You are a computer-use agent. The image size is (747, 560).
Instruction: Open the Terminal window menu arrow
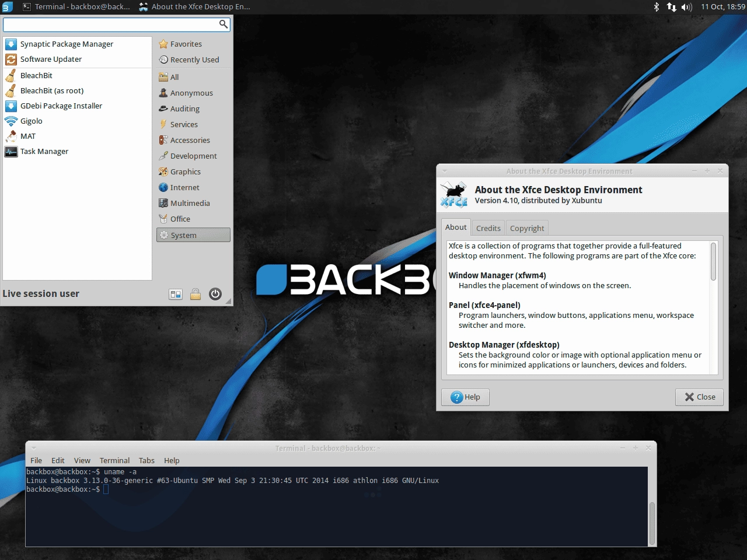[x=33, y=448]
